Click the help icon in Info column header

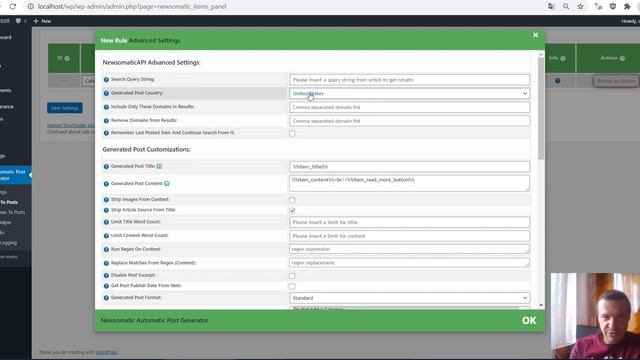point(563,58)
